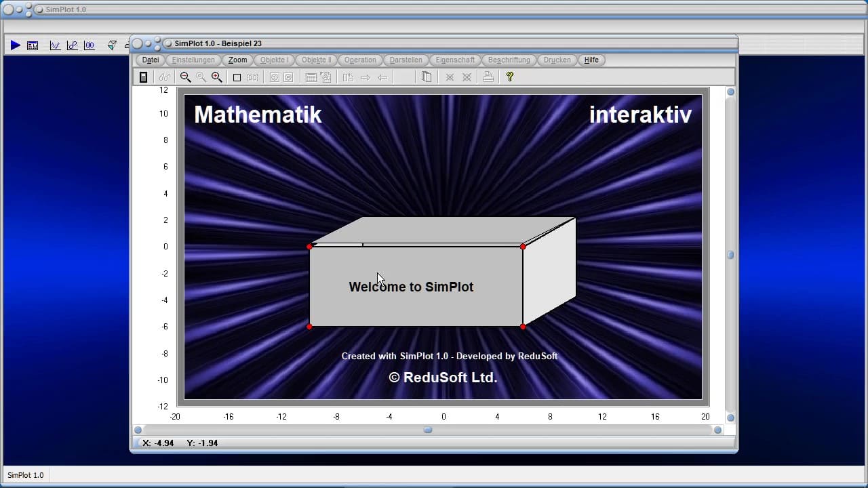Click the first greyed circled-symbol icon

(274, 77)
